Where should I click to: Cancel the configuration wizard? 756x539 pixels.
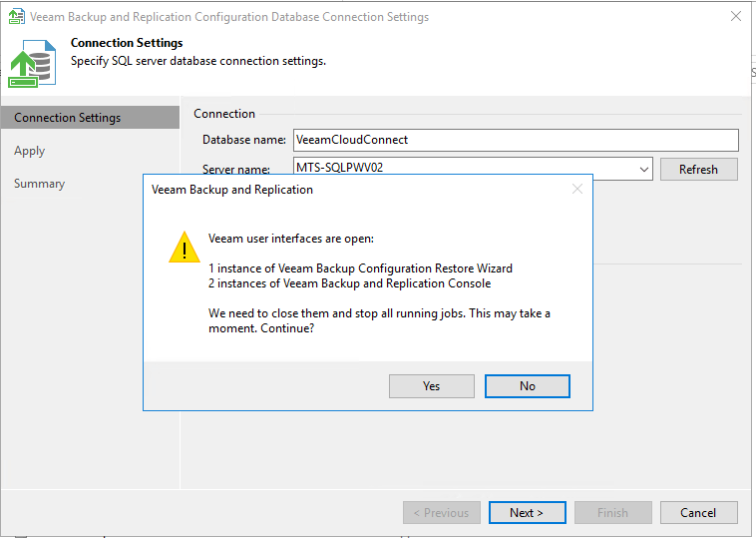click(698, 513)
